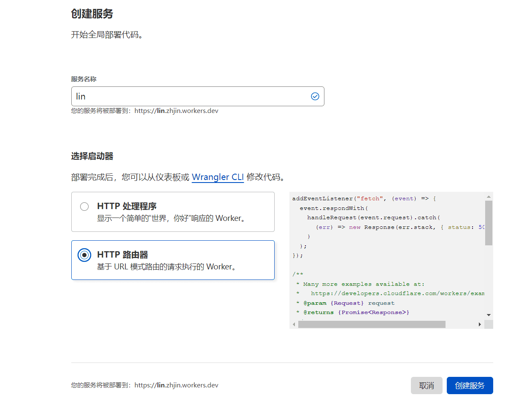The image size is (532, 403).
Task: Click the 选择启动器 section heading
Action: coord(92,156)
